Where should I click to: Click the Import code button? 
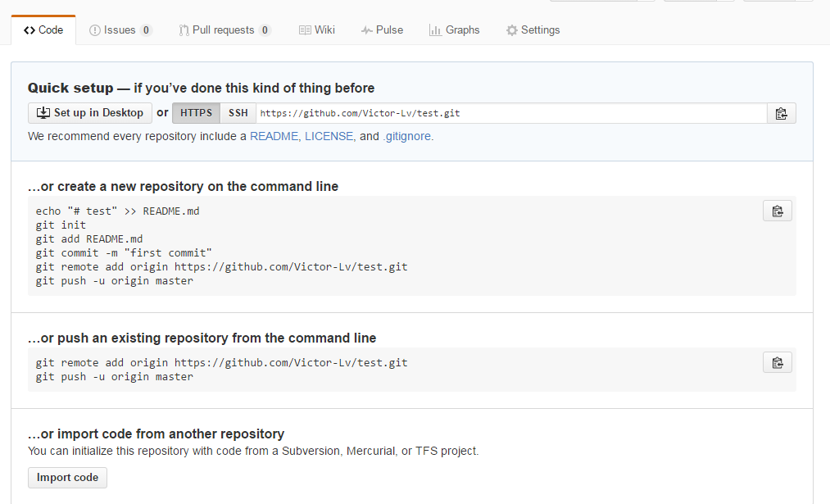pos(67,478)
